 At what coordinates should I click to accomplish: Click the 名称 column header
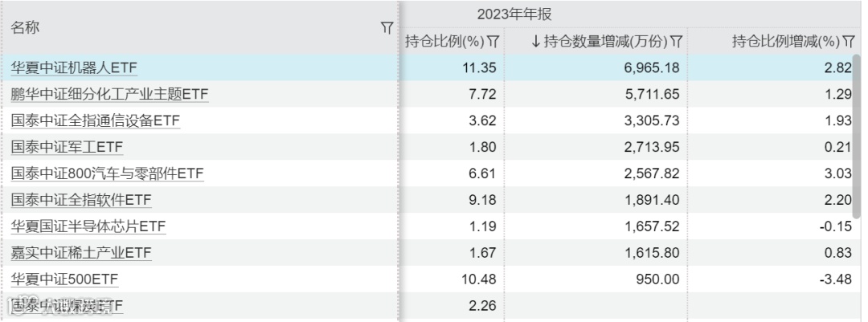pyautogui.click(x=25, y=27)
